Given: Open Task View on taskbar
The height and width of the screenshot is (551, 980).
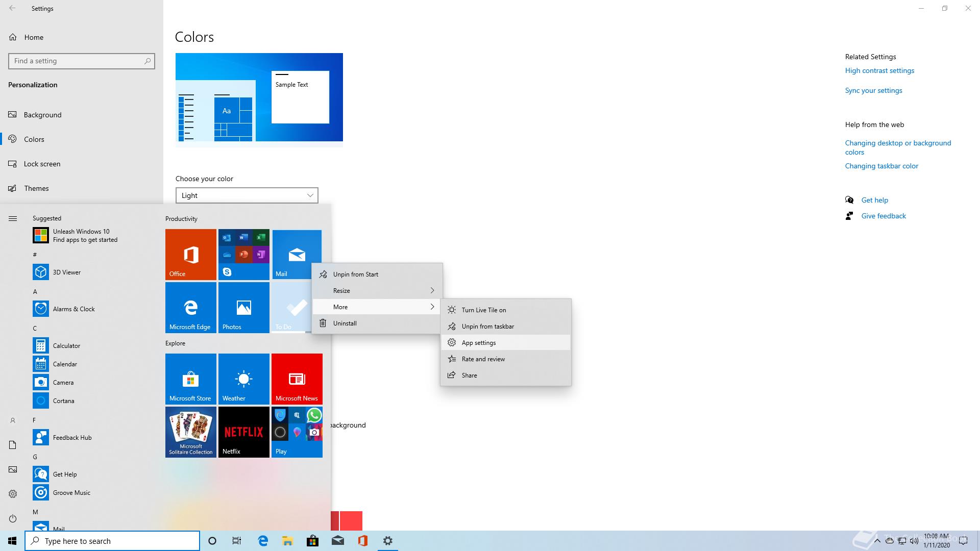Looking at the screenshot, I should pos(237,541).
